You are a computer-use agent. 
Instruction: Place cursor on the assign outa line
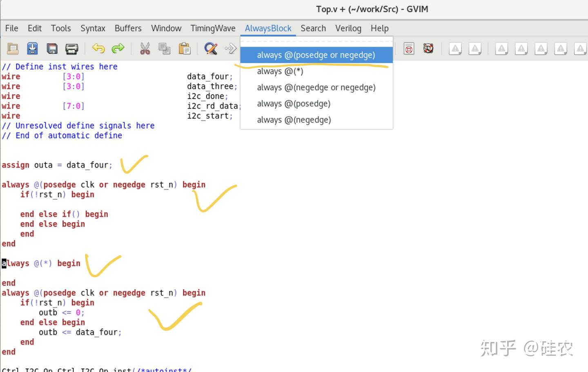tap(57, 165)
